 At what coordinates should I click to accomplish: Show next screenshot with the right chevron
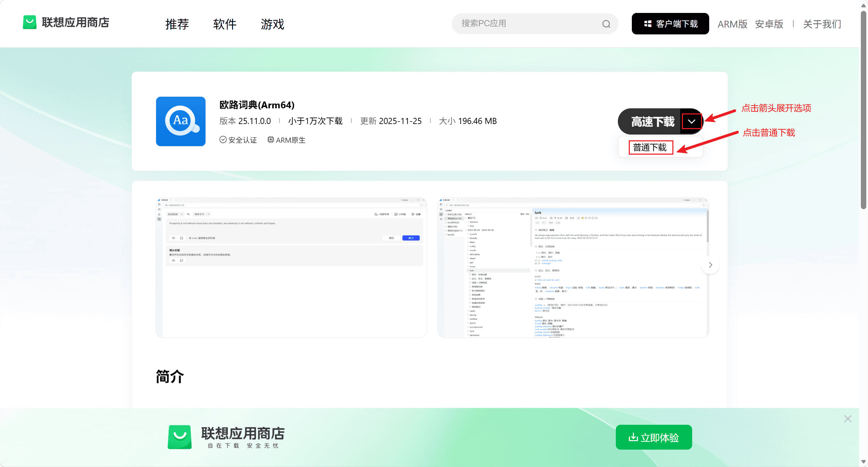click(710, 265)
